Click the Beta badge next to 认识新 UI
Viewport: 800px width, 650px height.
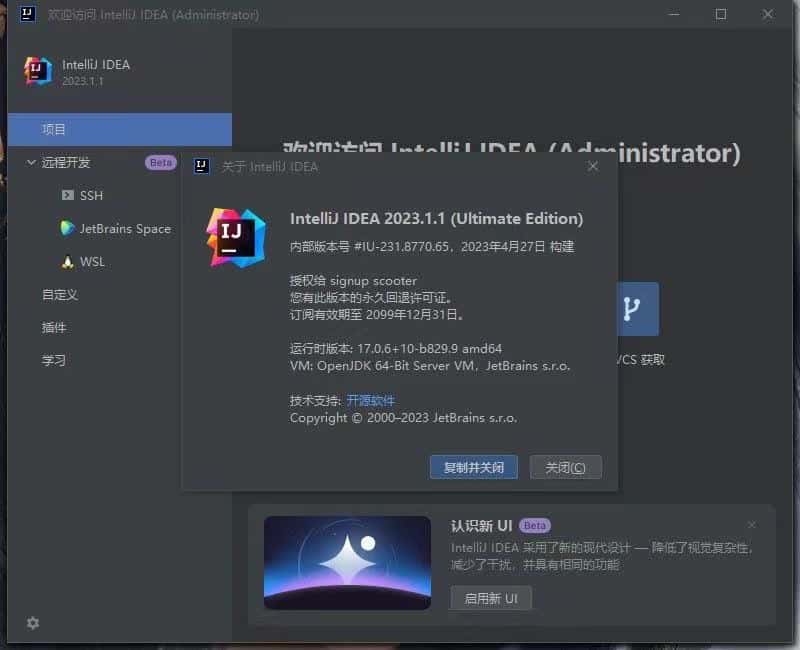click(535, 525)
